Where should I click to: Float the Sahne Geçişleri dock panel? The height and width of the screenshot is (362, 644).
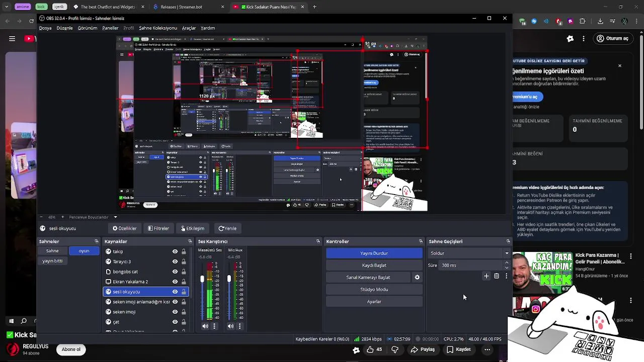click(x=508, y=241)
